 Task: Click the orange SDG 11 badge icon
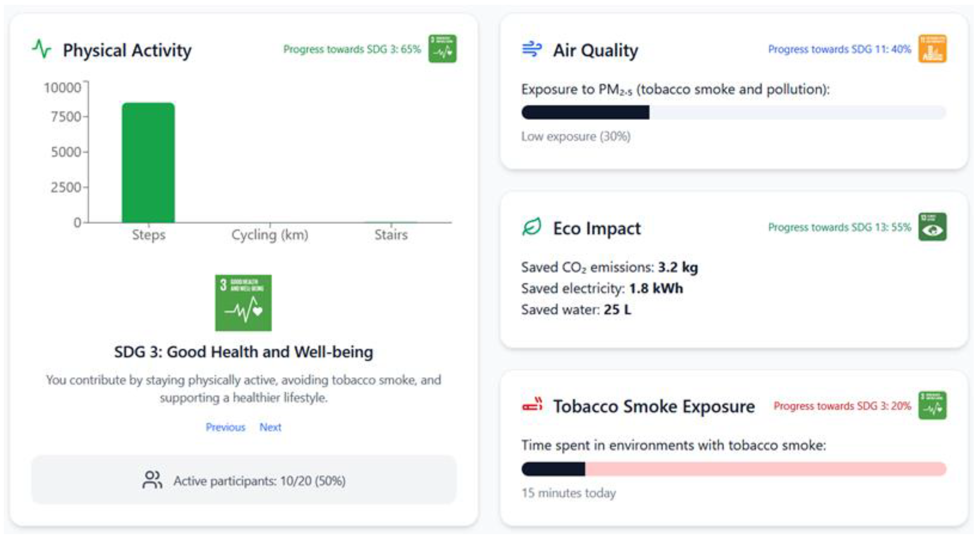coord(932,49)
